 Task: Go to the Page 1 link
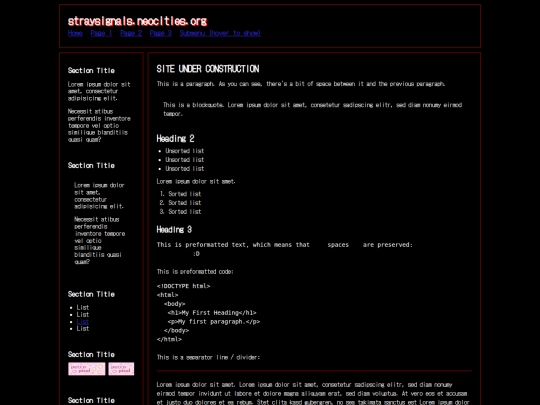coord(101,33)
